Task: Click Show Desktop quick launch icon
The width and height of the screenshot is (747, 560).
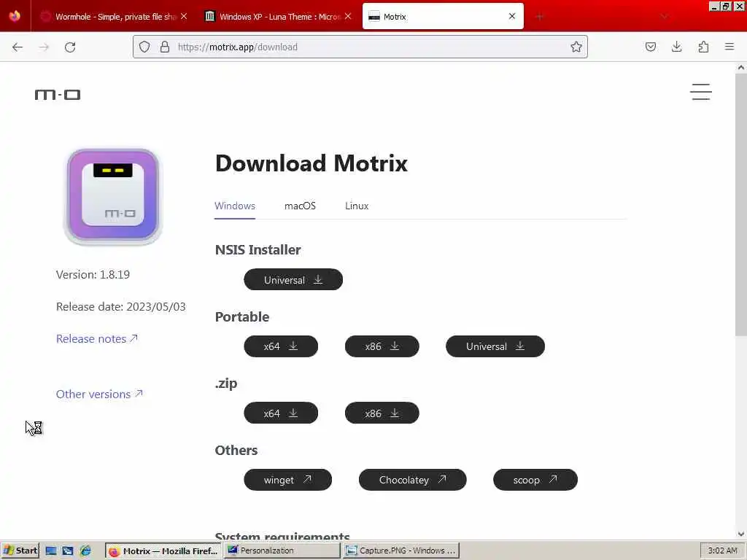Action: coord(51,551)
